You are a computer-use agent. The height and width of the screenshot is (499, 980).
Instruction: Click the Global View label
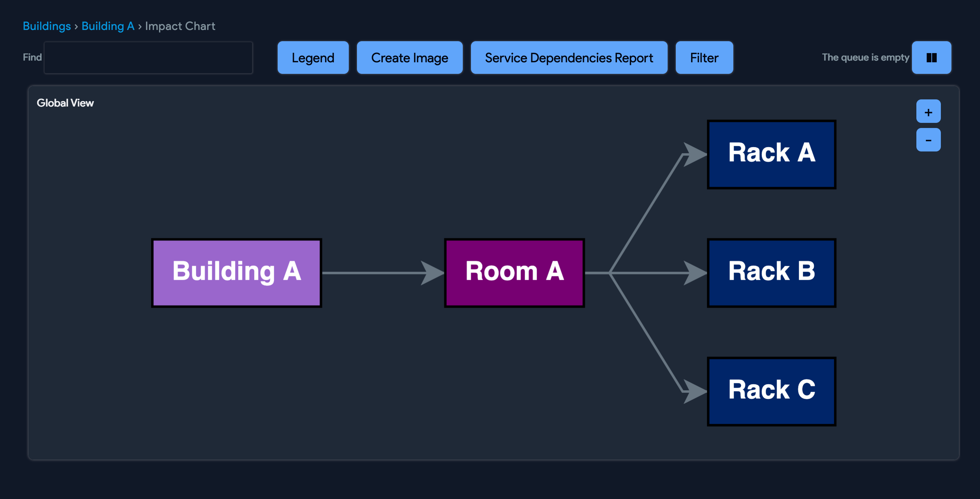pos(65,103)
